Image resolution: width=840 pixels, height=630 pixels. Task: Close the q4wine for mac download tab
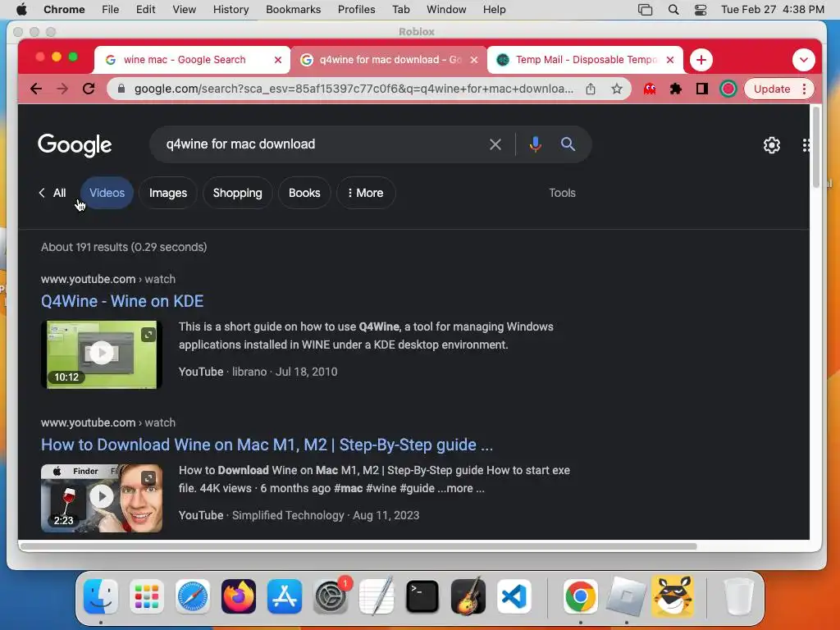tap(473, 60)
